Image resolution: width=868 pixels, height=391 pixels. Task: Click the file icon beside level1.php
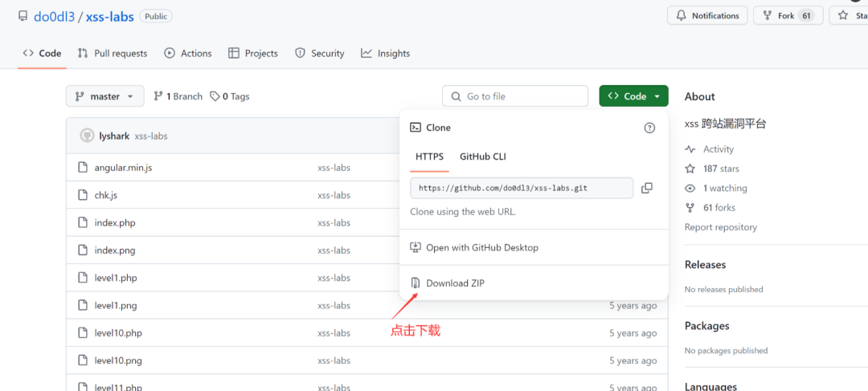[x=83, y=277]
